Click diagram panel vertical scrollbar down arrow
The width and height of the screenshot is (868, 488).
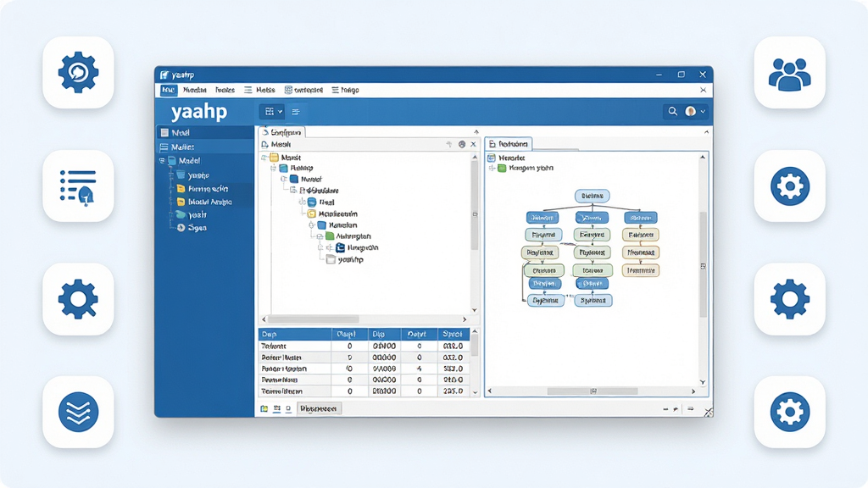point(703,382)
